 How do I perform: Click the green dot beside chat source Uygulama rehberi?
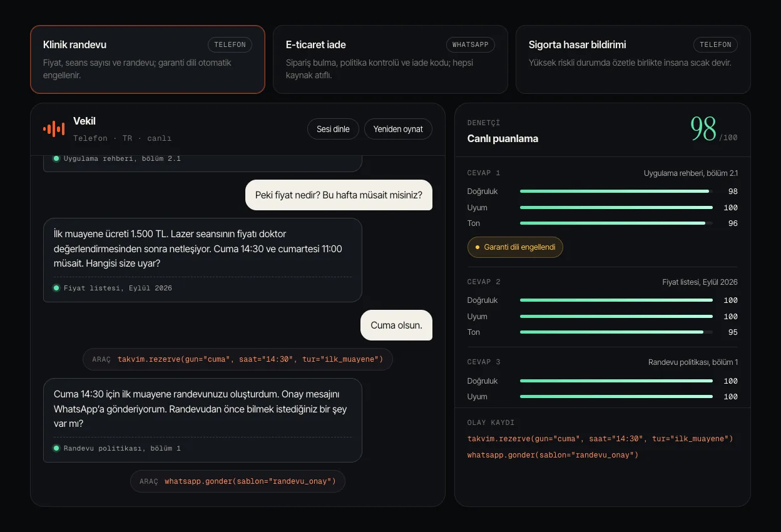pyautogui.click(x=56, y=158)
